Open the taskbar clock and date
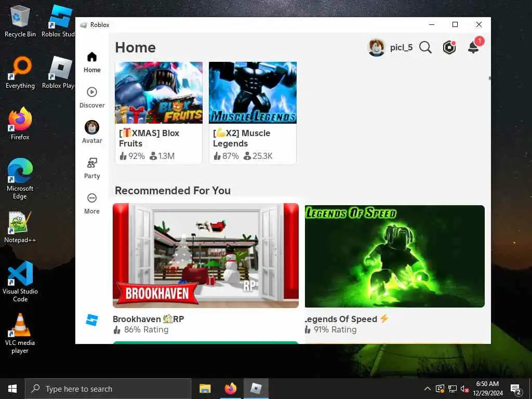The width and height of the screenshot is (532, 399). [487, 389]
